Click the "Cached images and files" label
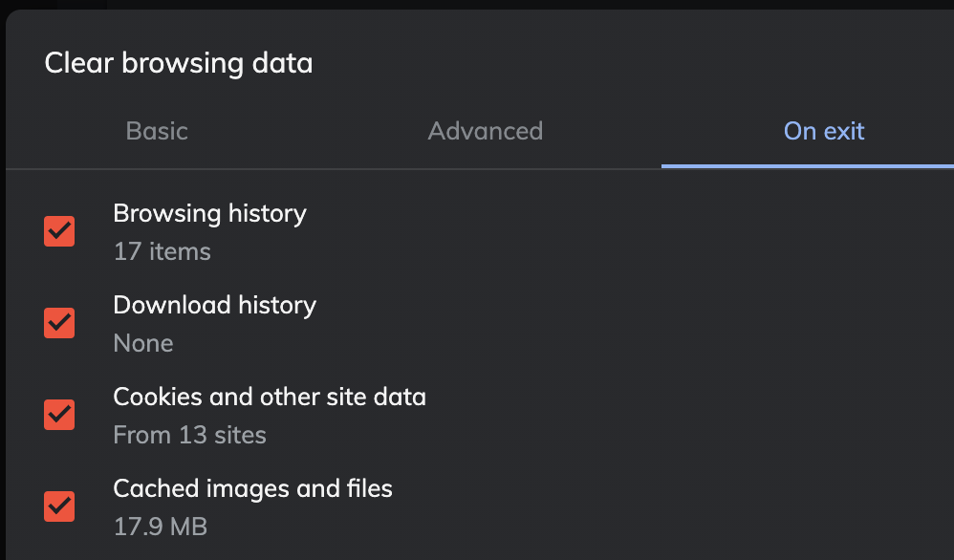The height and width of the screenshot is (560, 954). pos(252,488)
